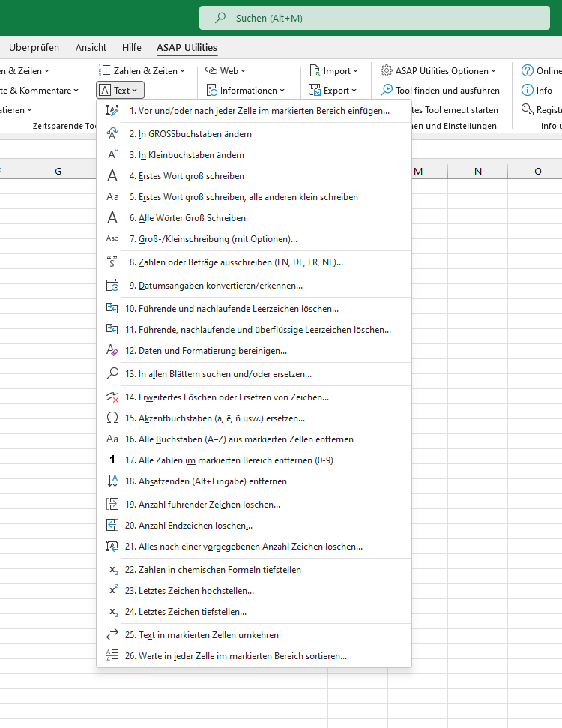Click 'Tool finden und ausführen' button
562x728 pixels.
pyautogui.click(x=440, y=91)
